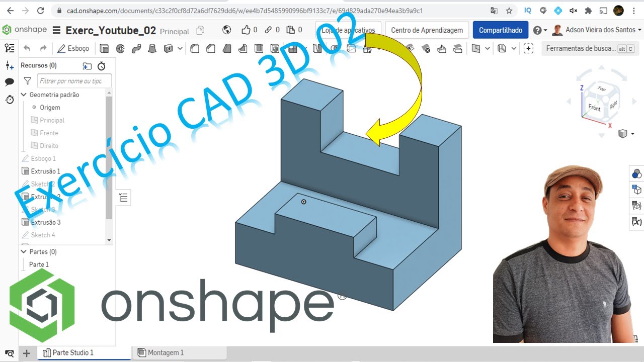Open the versions history clock icon in sidebar

[x=9, y=100]
